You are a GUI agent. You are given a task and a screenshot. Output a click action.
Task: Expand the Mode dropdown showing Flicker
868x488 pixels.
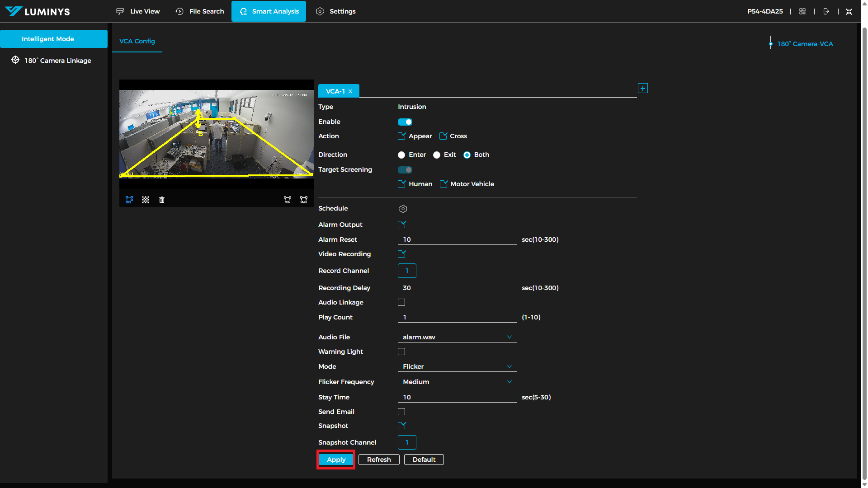(x=457, y=366)
